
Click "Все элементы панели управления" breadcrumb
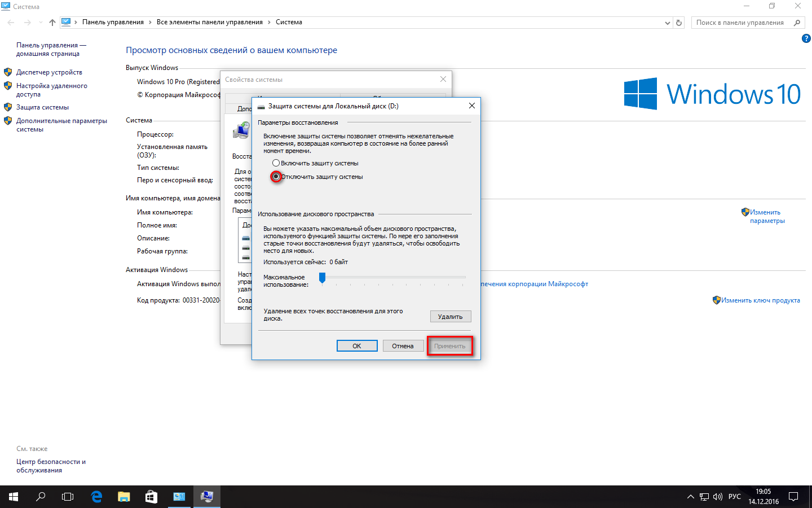point(210,22)
